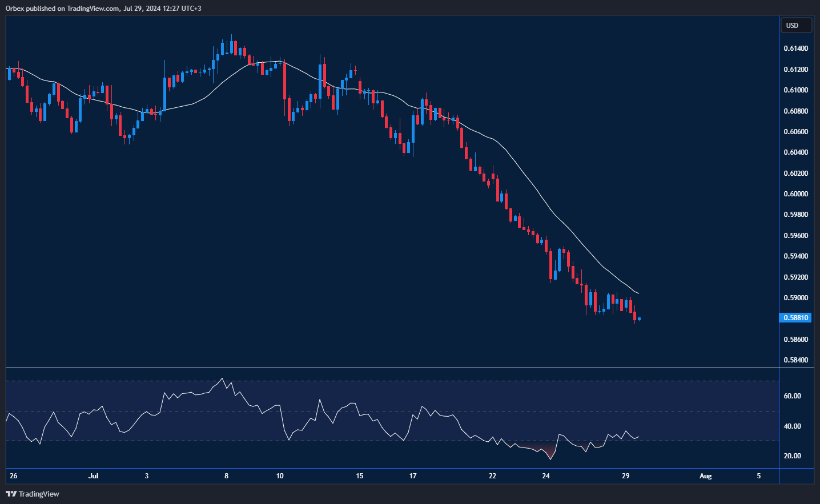
Task: Click the current price label 0.58810
Action: (795, 317)
